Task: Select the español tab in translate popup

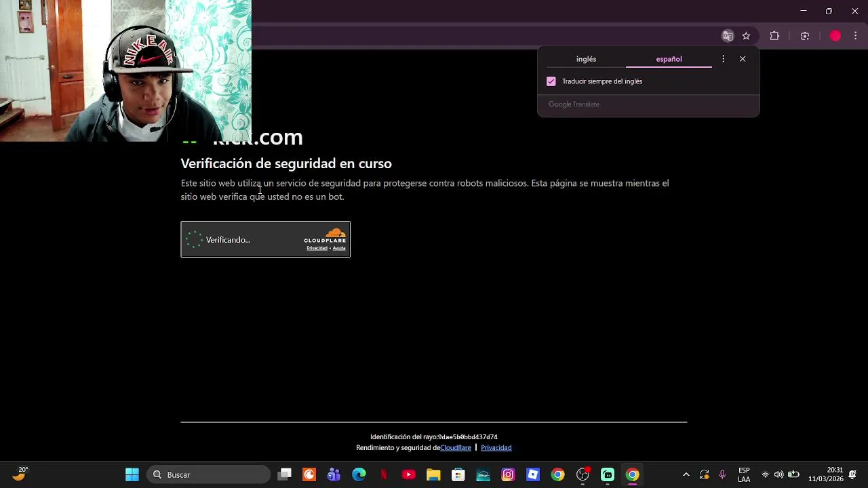Action: click(x=669, y=59)
